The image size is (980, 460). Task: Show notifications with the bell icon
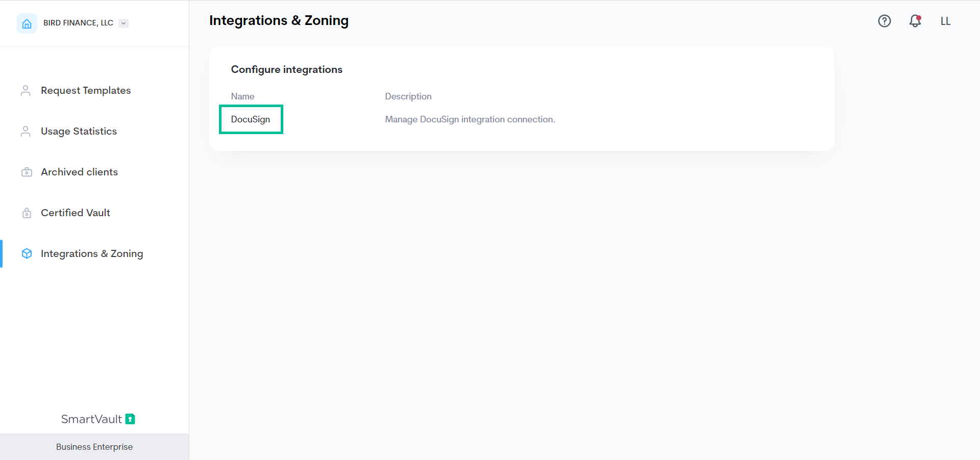915,21
